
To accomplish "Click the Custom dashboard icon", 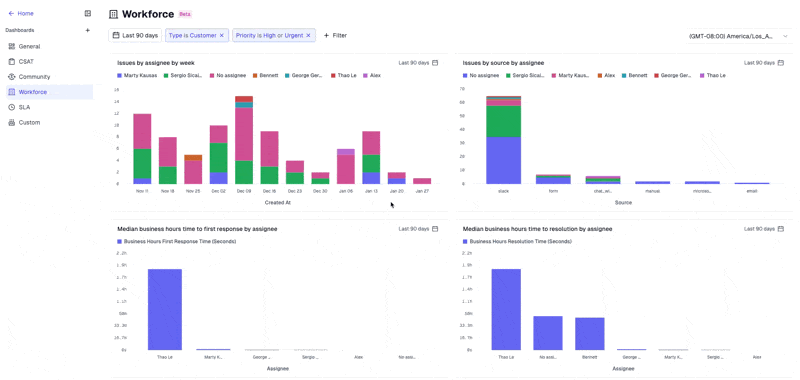I will [x=12, y=123].
